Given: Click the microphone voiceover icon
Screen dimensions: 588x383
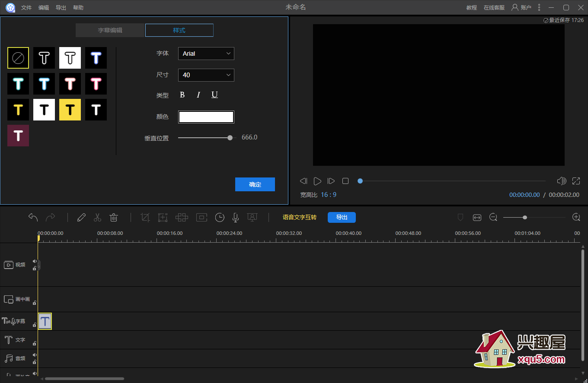Looking at the screenshot, I should point(236,217).
